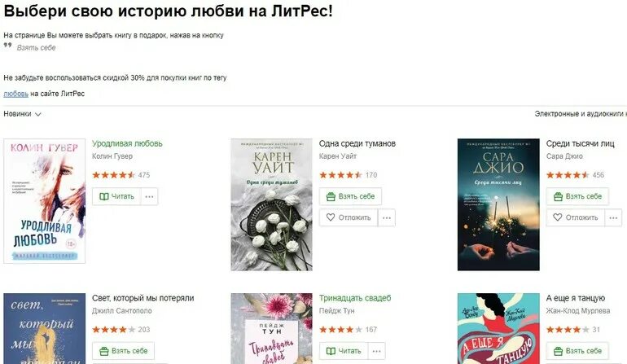
Task: Click heart icon on Одна среди туманов
Action: coord(331,217)
